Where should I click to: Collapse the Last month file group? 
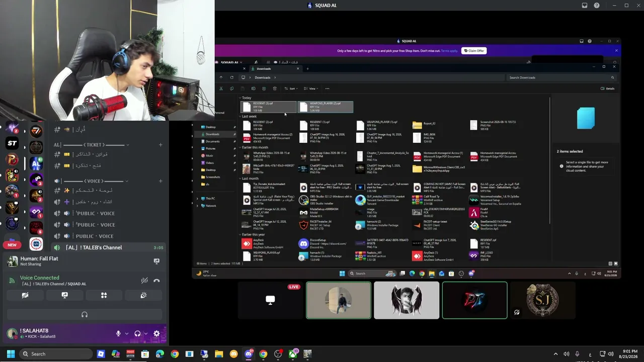click(x=240, y=178)
